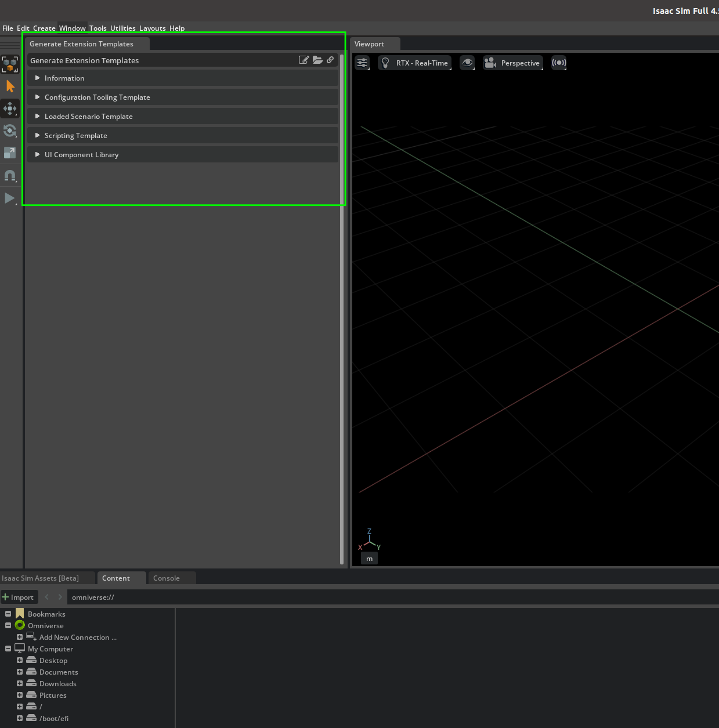
Task: Collapse the Bookmarks tree node
Action: [x=8, y=614]
